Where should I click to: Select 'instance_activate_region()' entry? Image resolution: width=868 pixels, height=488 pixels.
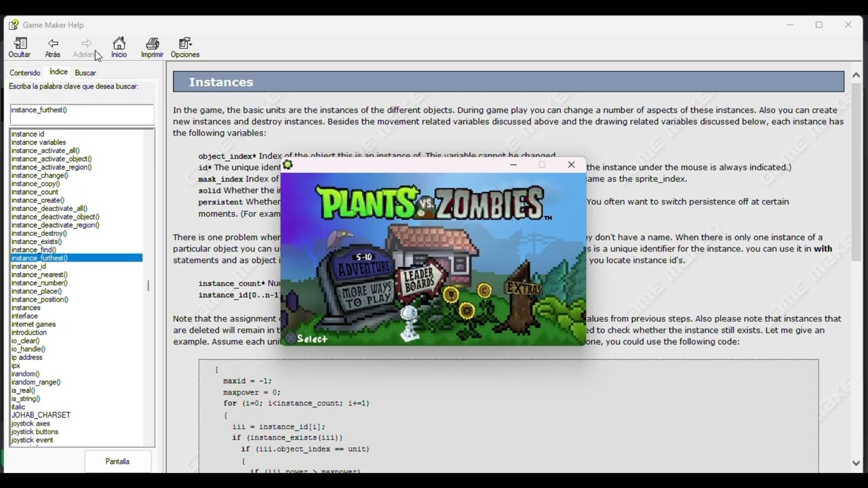point(52,167)
